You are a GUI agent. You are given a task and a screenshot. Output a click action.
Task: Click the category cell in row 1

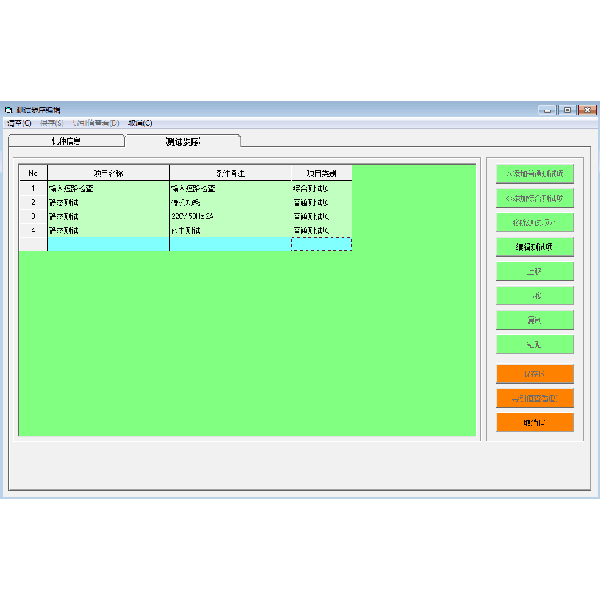coord(321,188)
